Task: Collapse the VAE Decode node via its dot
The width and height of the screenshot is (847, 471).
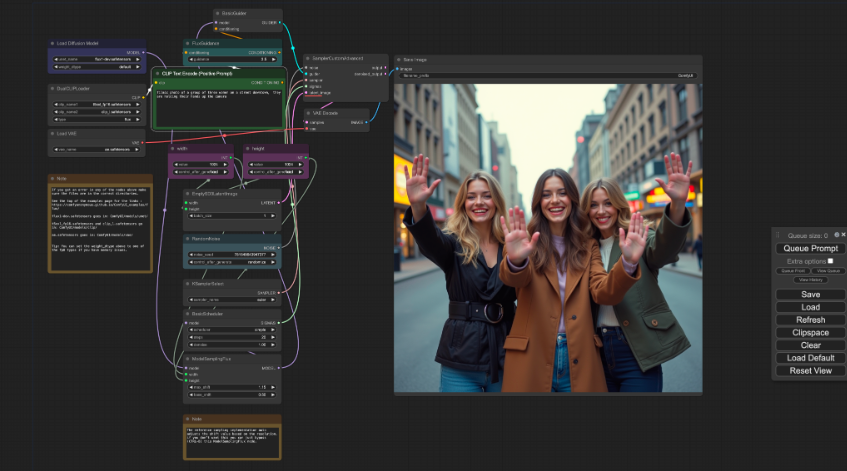Action: point(308,113)
